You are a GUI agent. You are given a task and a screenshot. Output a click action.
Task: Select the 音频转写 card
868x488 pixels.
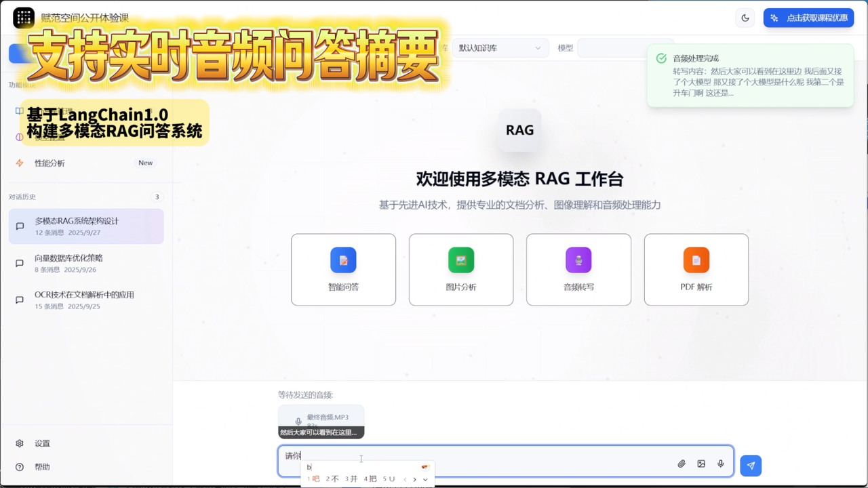578,270
